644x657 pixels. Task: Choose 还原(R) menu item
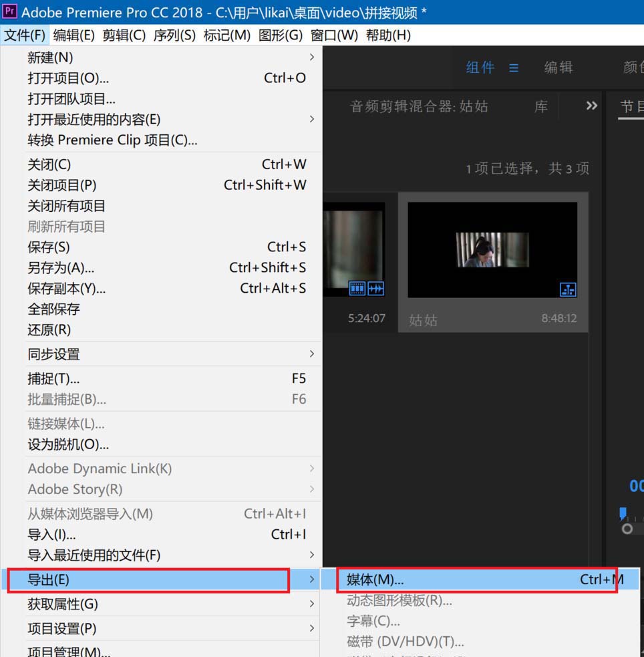point(162,330)
